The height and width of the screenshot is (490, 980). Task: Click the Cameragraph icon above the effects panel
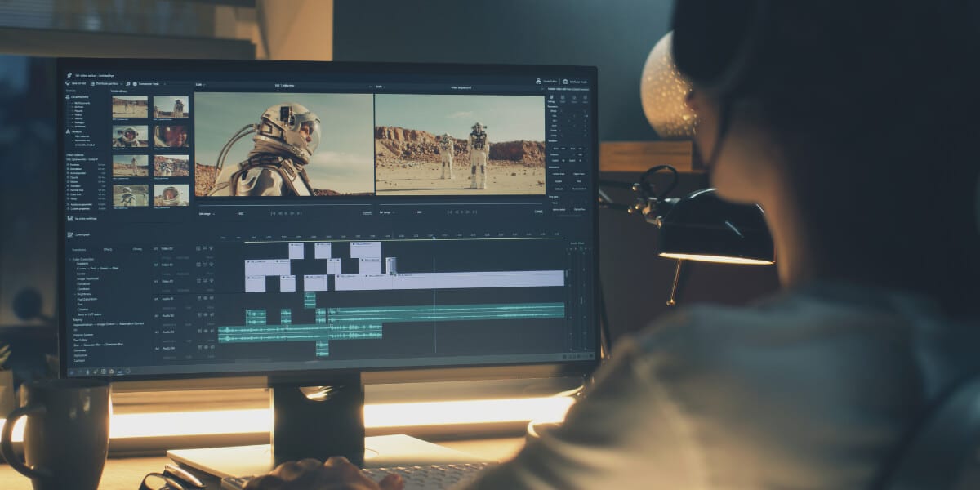70,234
